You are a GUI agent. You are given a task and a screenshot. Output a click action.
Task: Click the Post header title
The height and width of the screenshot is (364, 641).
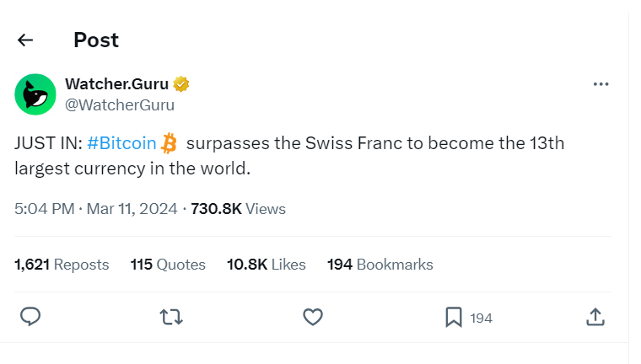(96, 40)
